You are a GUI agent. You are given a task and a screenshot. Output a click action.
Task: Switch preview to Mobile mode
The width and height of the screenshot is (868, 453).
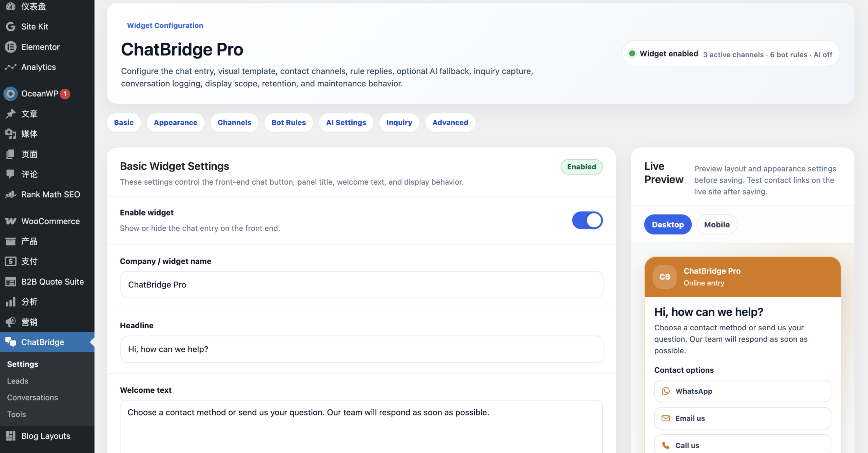point(717,225)
